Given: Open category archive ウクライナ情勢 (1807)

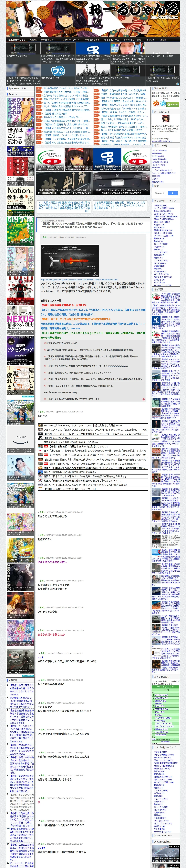Looking at the screenshot, I should (x=164, y=208).
